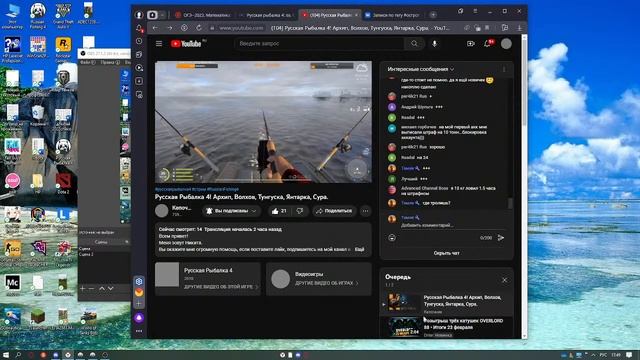This screenshot has width=640, height=360.
Task: Open the video hashtag links above title
Action: [x=197, y=189]
